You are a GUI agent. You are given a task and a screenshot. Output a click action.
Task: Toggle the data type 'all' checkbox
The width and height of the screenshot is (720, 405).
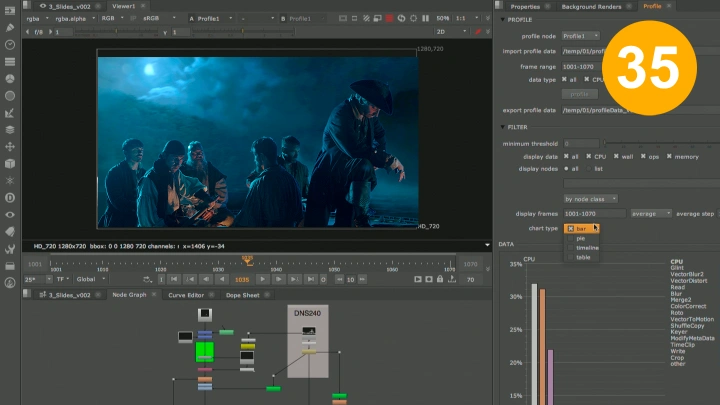click(x=564, y=79)
